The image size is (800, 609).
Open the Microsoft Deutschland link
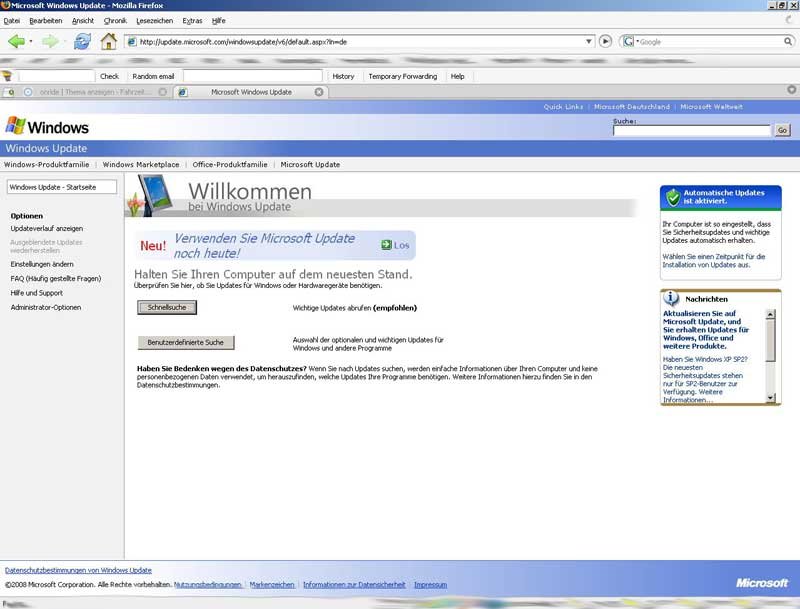click(x=632, y=107)
